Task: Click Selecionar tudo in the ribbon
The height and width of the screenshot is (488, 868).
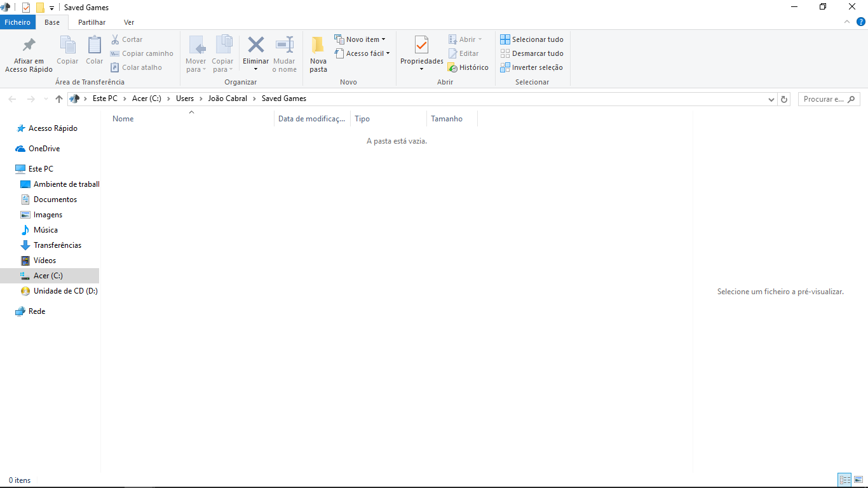Action: coord(532,39)
